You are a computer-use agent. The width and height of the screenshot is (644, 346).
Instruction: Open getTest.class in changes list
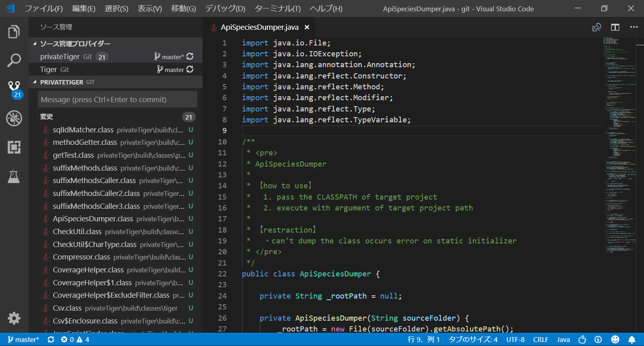(116, 155)
